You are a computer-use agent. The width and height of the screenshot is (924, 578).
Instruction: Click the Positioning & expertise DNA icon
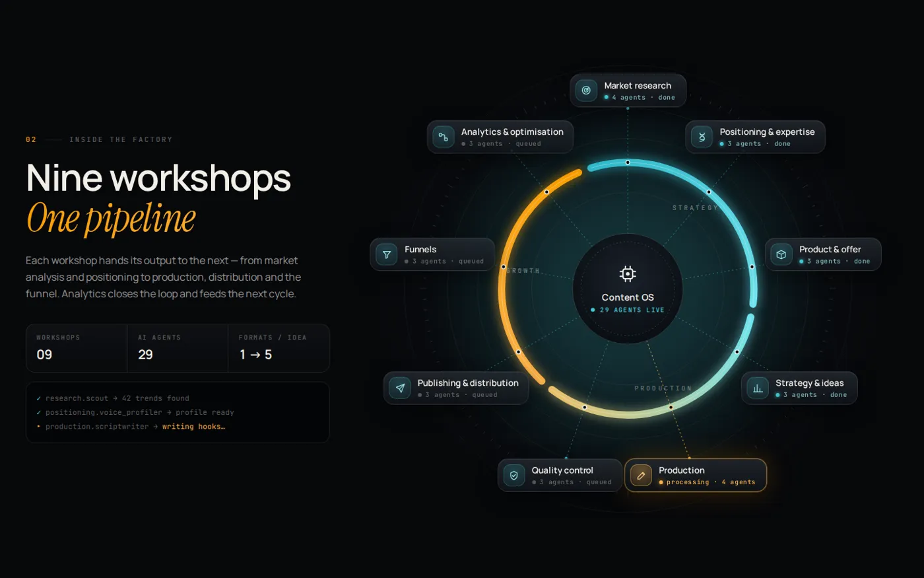(702, 137)
